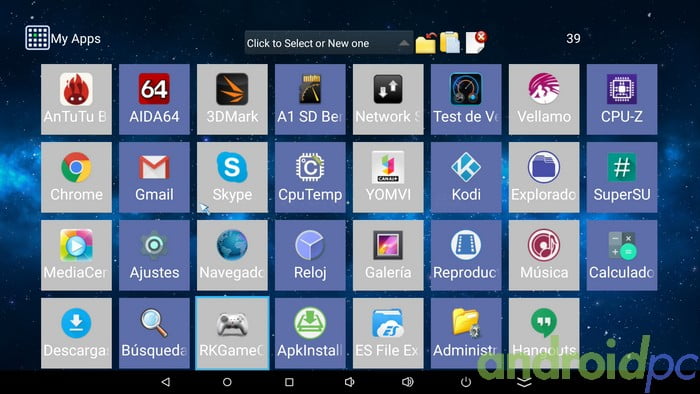Viewport: 700px width, 394px height.
Task: Open the Network Speed app tile
Action: point(388,99)
